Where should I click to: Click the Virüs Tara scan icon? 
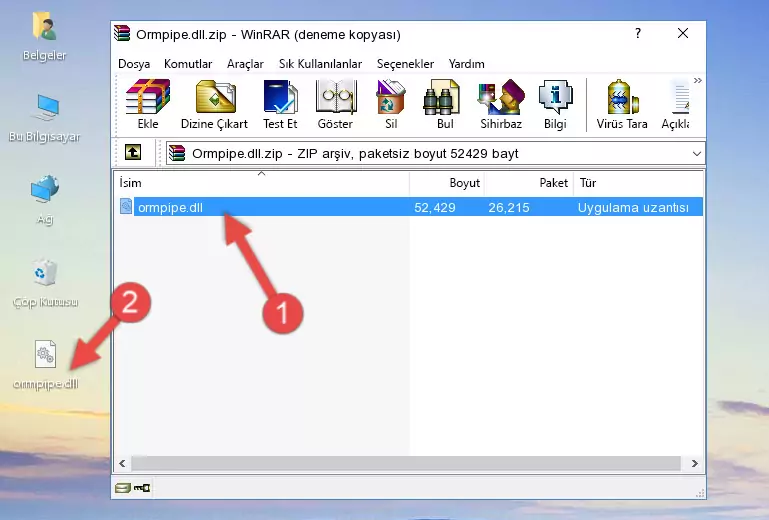tap(622, 104)
